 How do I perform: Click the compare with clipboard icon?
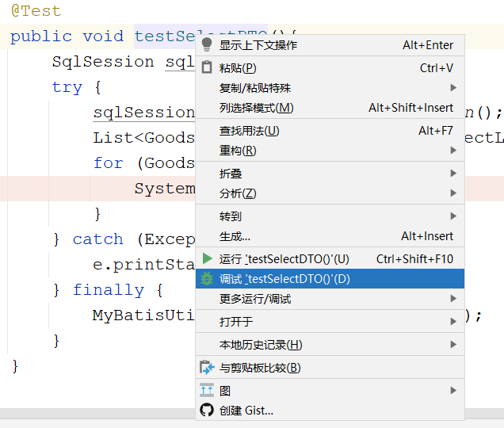[207, 368]
